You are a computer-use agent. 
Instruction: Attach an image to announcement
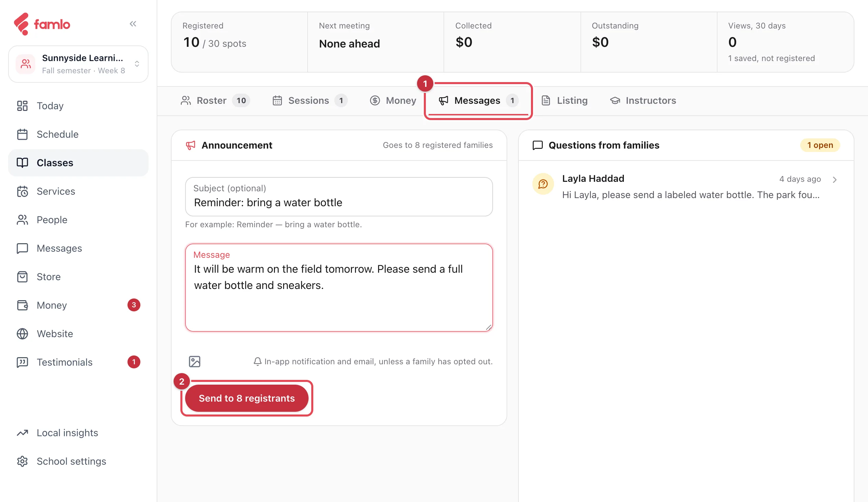[x=195, y=362]
